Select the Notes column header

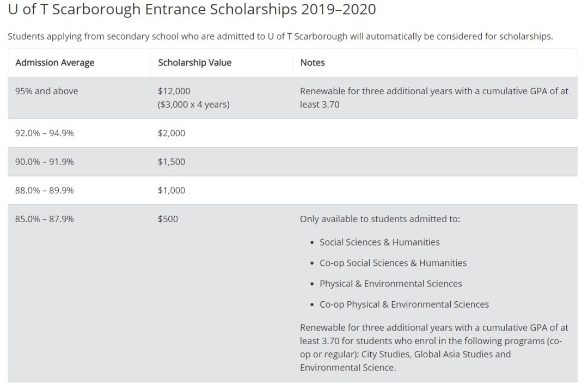[313, 63]
